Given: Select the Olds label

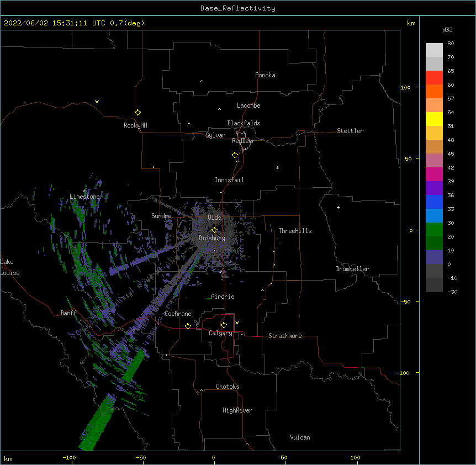Looking at the screenshot, I should (x=214, y=218).
